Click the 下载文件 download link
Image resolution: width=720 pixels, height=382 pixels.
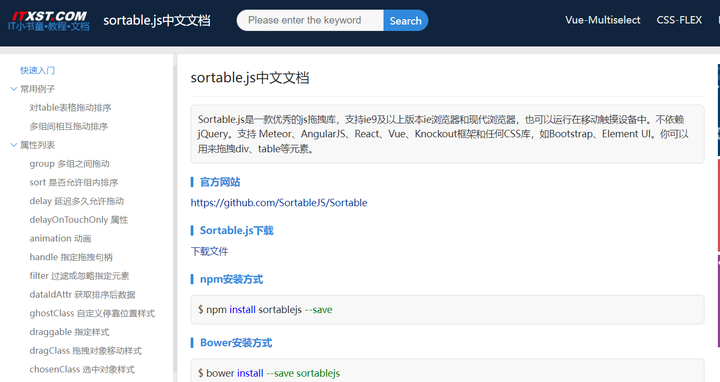click(x=209, y=252)
